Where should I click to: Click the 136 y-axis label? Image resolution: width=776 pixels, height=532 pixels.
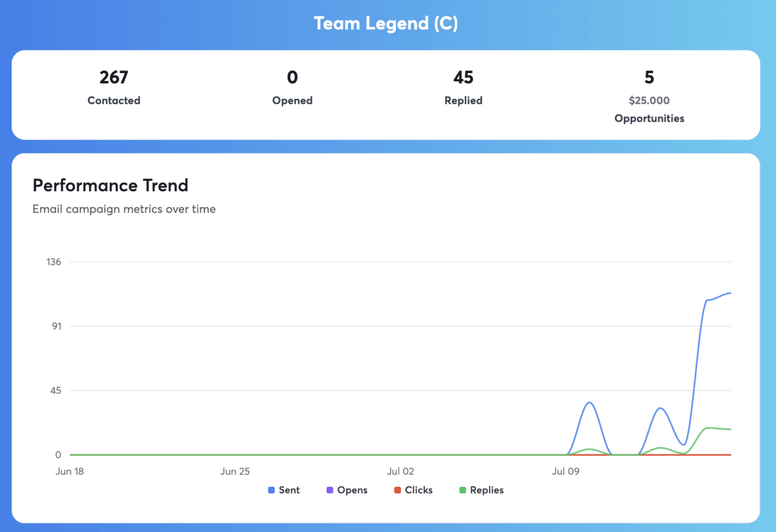(x=54, y=262)
